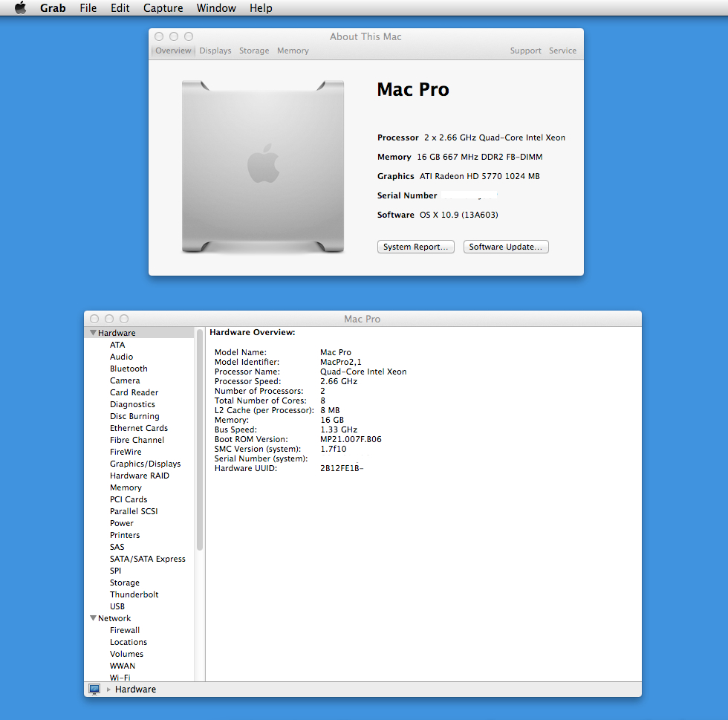The height and width of the screenshot is (720, 728).
Task: Open the Window menu
Action: [216, 8]
